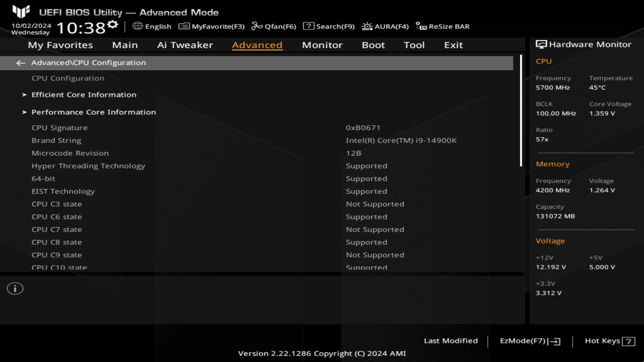This screenshot has height=362, width=644.
Task: Open date and time settings gear icon
Action: pyautogui.click(x=113, y=24)
